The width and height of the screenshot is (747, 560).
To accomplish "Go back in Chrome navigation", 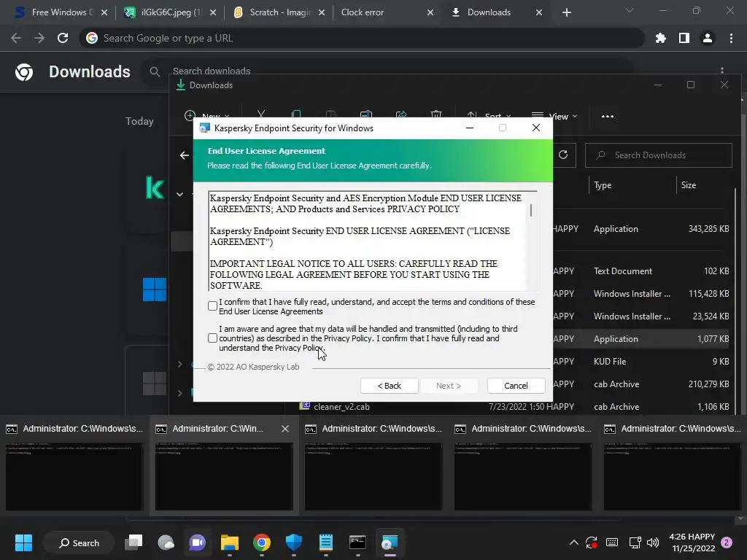I will [16, 38].
